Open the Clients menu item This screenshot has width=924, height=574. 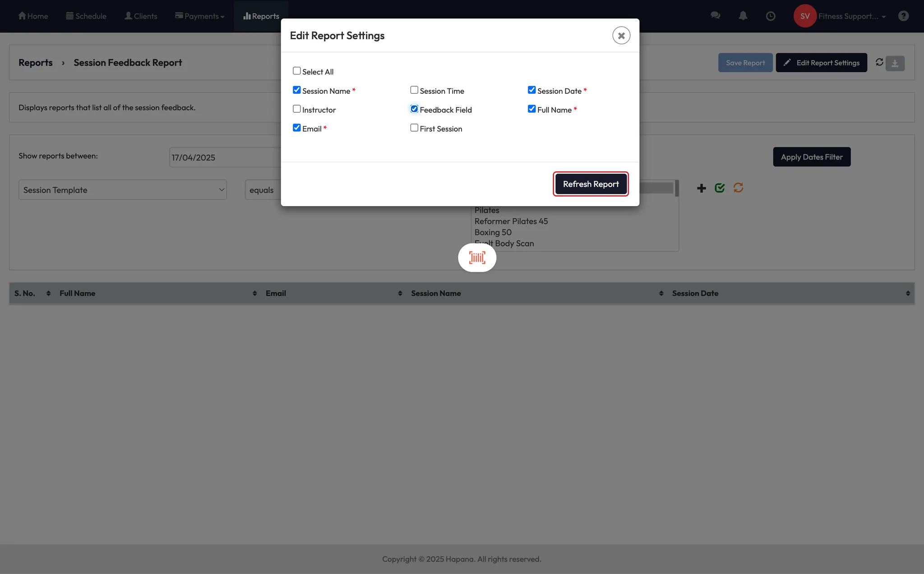point(141,16)
